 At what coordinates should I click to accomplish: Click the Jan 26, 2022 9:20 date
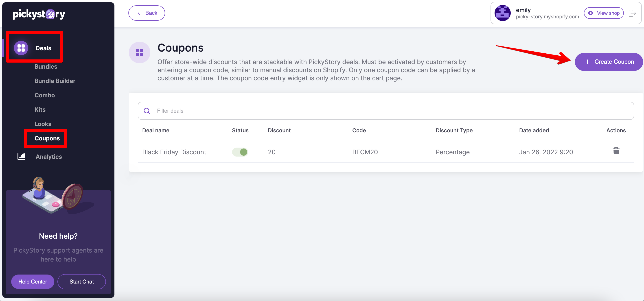click(546, 152)
